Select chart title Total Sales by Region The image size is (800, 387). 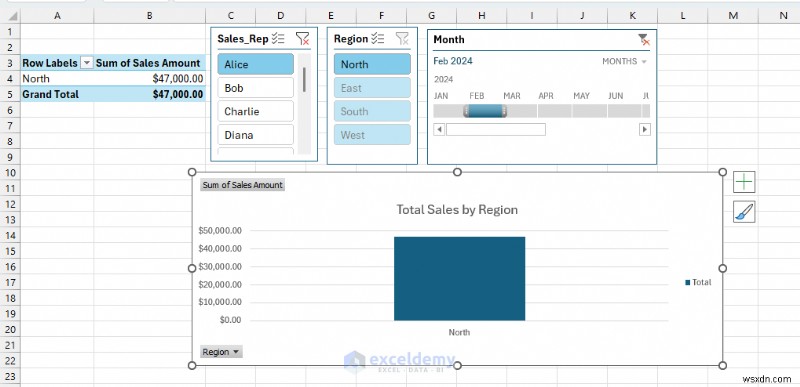point(457,210)
